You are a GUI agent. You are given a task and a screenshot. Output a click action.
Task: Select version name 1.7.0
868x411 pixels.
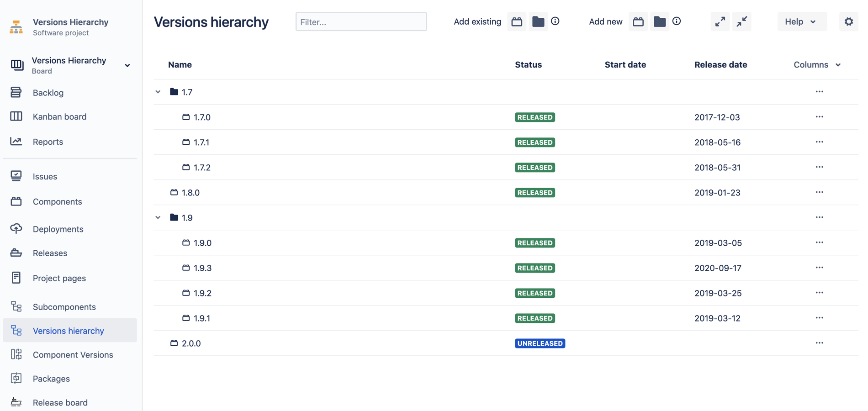[202, 117]
